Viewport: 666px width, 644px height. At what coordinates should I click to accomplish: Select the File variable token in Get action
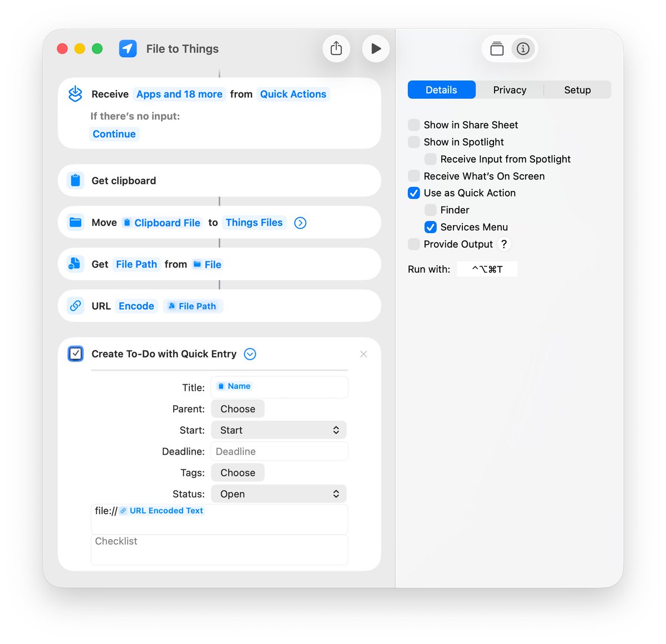[207, 264]
